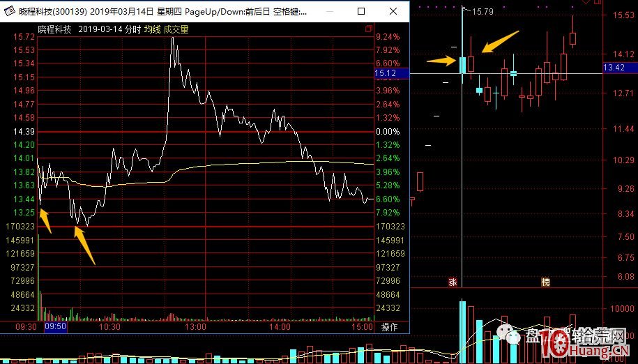This screenshot has width=638, height=364.
Task: Click the 11.44 label on daily chart axis
Action: pyautogui.click(x=623, y=129)
